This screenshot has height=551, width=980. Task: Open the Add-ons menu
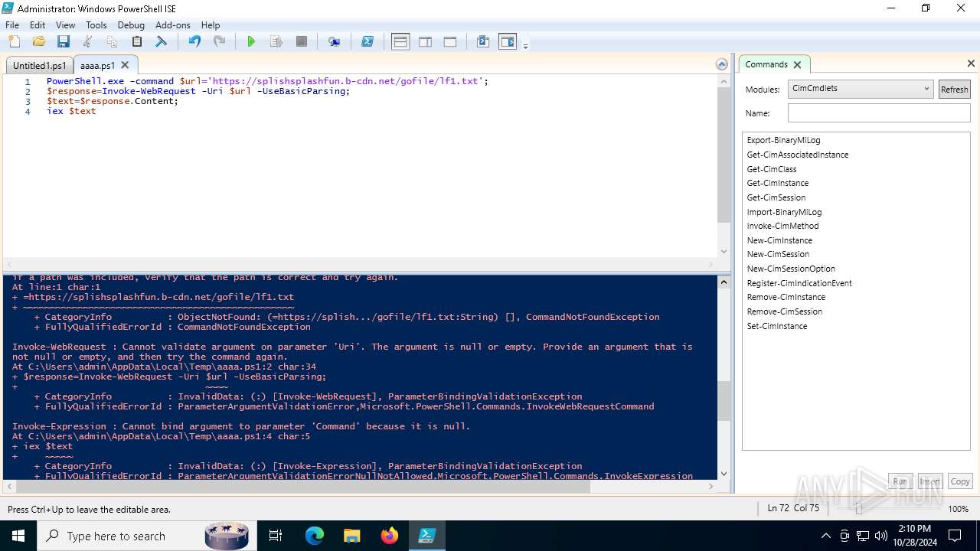coord(173,24)
